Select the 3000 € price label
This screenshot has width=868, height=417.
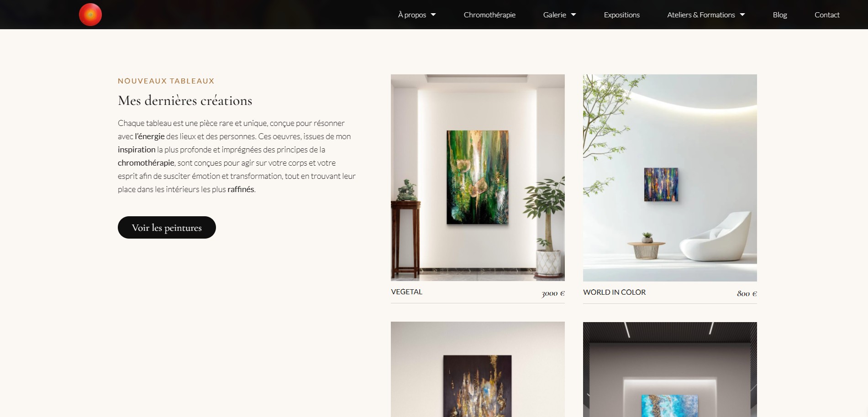[553, 293]
